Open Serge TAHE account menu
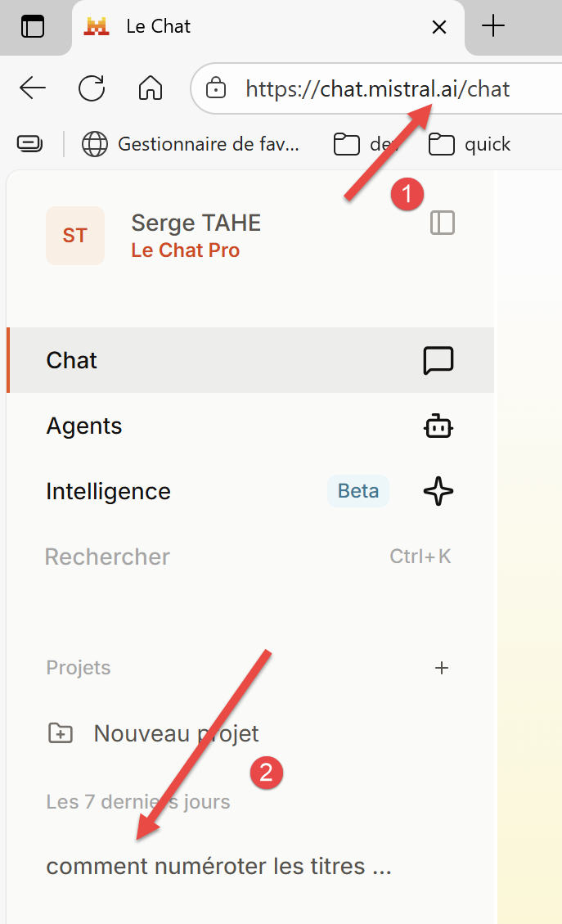 (196, 236)
